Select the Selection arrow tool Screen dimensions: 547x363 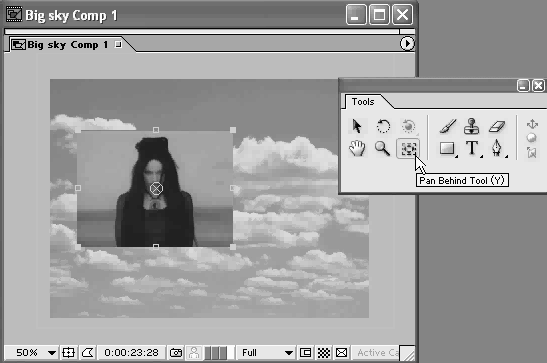click(357, 126)
